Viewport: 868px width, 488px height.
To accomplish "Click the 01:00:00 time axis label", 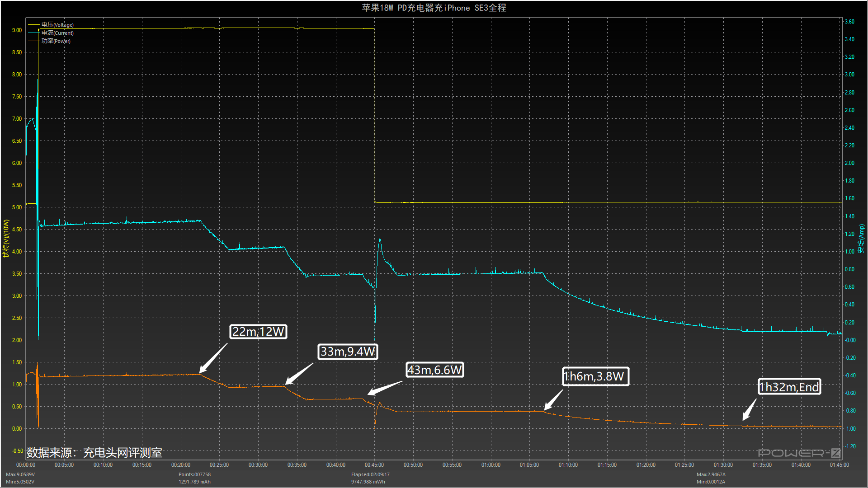I will pos(491,465).
